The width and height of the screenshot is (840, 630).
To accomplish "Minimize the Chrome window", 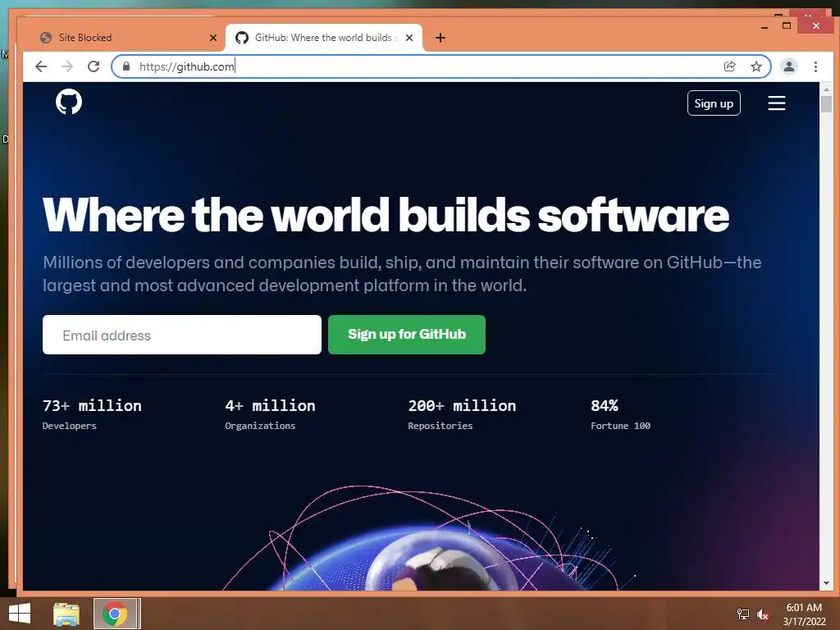I will pyautogui.click(x=764, y=26).
